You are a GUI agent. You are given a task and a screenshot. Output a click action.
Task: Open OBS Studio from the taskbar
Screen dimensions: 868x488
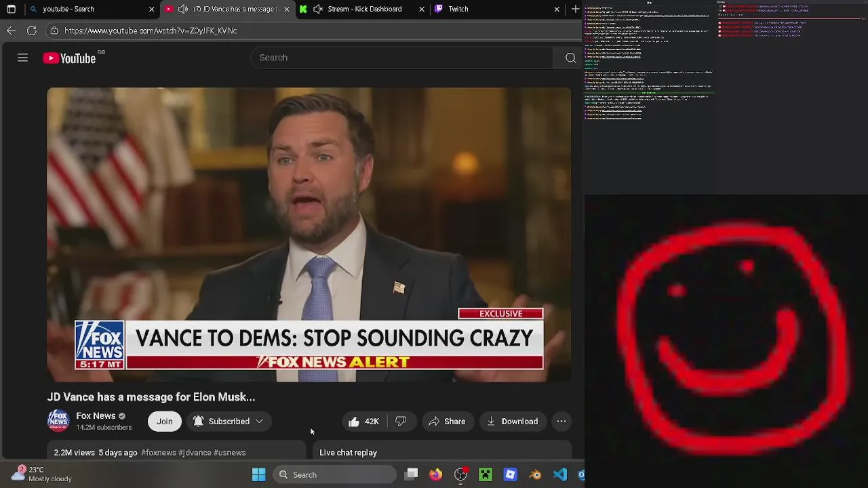(460, 474)
